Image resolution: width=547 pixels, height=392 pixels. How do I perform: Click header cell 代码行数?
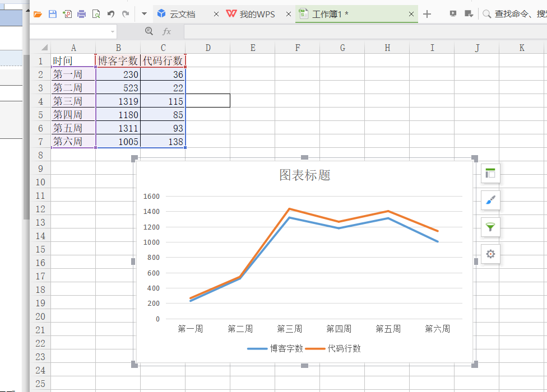(163, 60)
